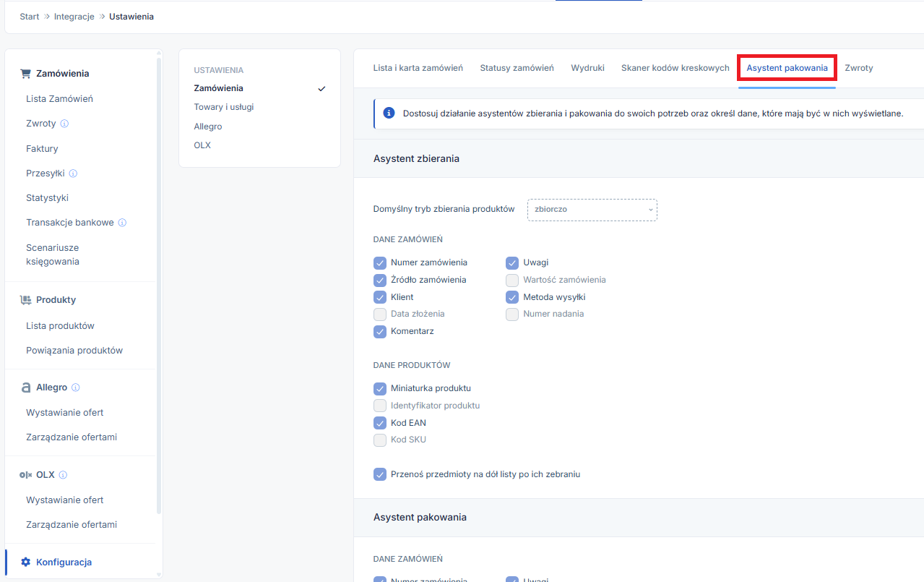Click the info icon beside Przesyłki
This screenshot has height=582, width=924.
pos(73,174)
